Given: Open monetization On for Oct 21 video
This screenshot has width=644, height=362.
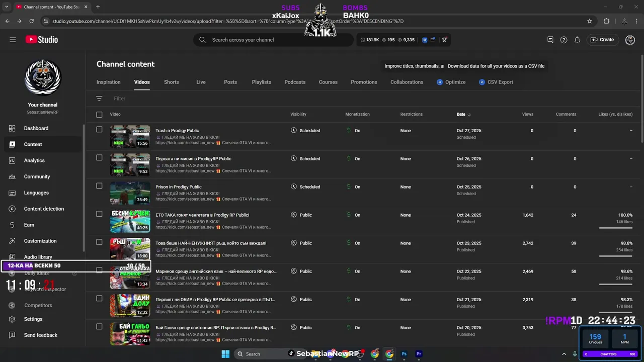Looking at the screenshot, I should coord(354,300).
